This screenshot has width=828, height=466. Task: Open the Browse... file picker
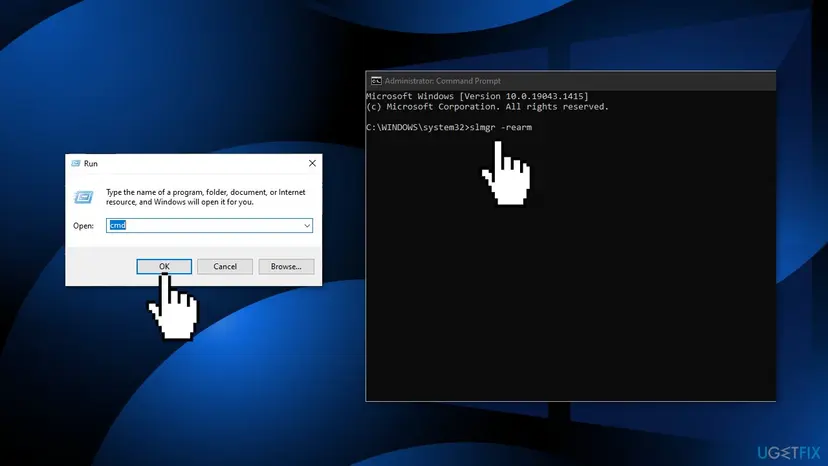click(x=286, y=266)
